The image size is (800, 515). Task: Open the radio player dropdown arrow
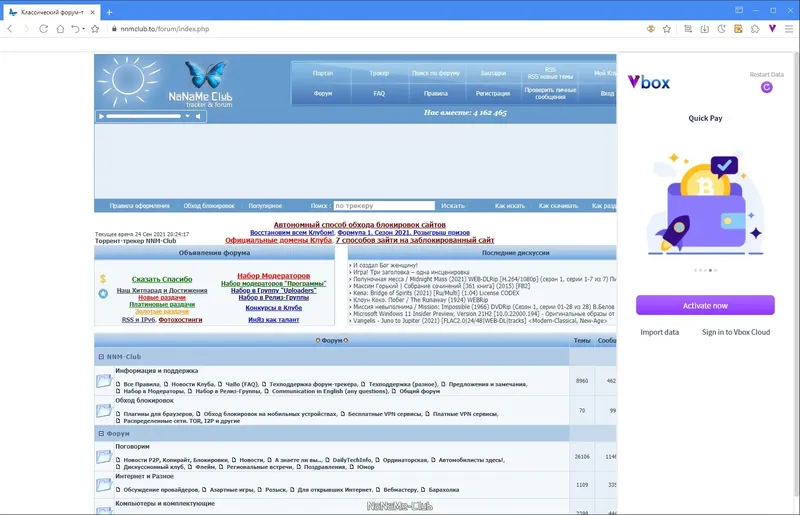[187, 116]
